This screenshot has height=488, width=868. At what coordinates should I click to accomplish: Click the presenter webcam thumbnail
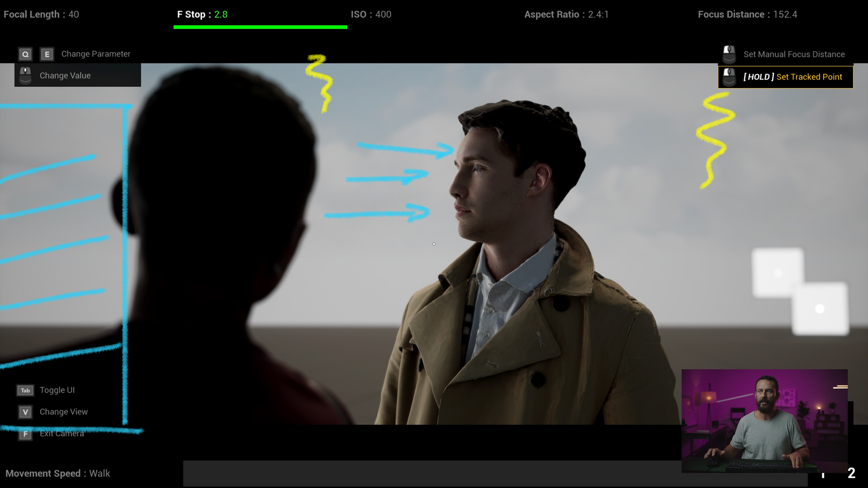tap(764, 421)
